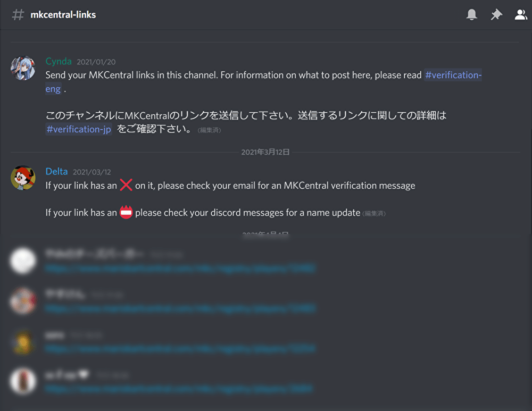Open the third blurred MKCentral link
Screen dimensions: 532x411
180,348
